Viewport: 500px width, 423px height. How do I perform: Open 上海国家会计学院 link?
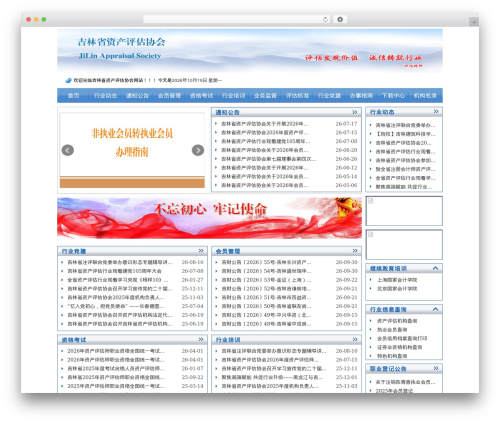point(397,280)
